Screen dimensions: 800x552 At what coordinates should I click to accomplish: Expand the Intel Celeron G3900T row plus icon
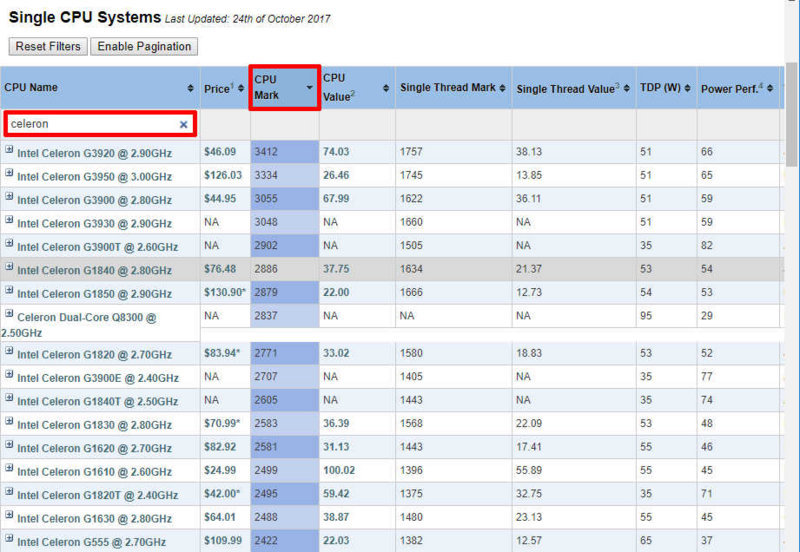click(9, 243)
